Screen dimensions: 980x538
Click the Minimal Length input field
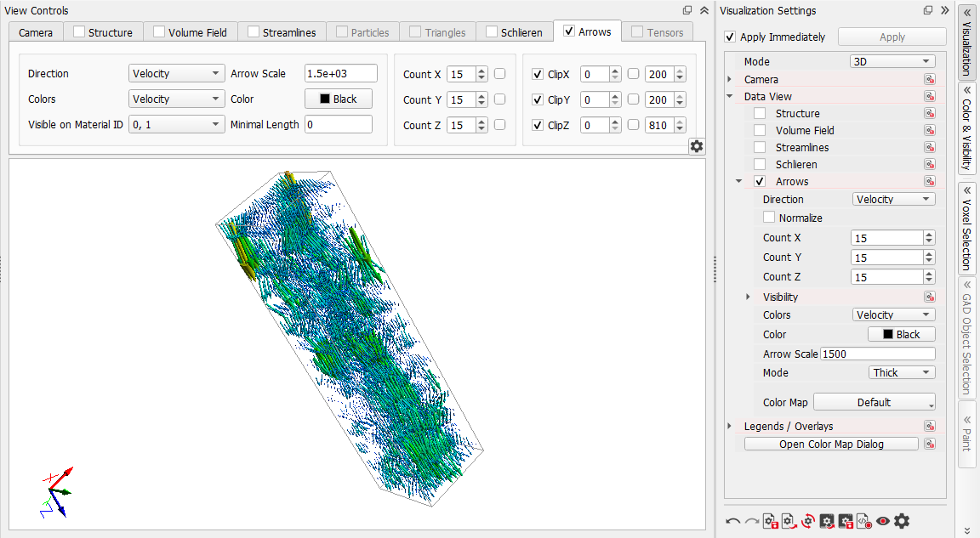[x=338, y=124]
